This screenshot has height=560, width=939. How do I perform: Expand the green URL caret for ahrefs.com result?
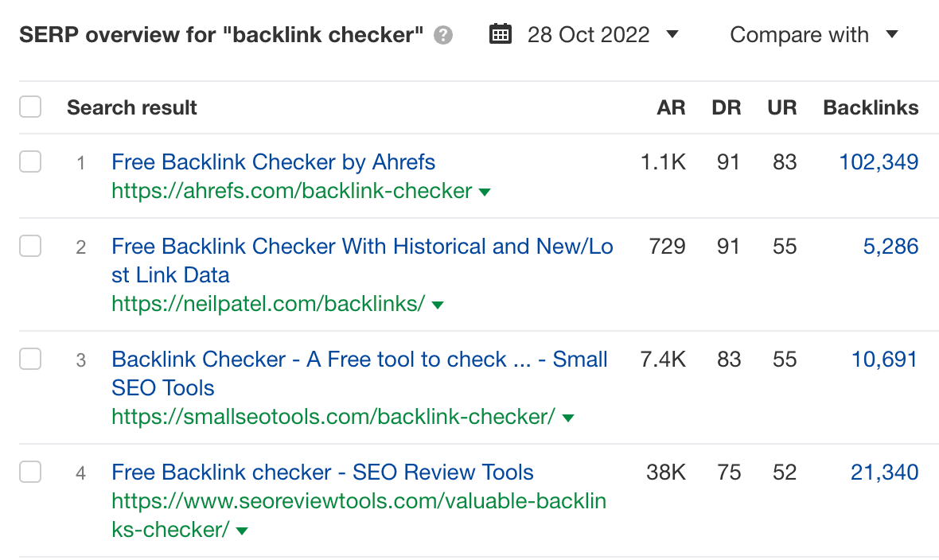click(485, 192)
